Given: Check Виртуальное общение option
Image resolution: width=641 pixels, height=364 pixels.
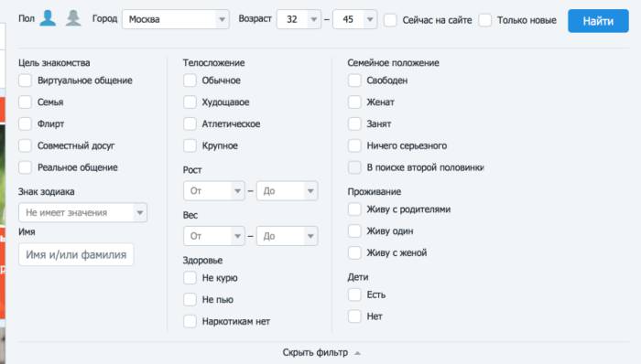Looking at the screenshot, I should 25,80.
